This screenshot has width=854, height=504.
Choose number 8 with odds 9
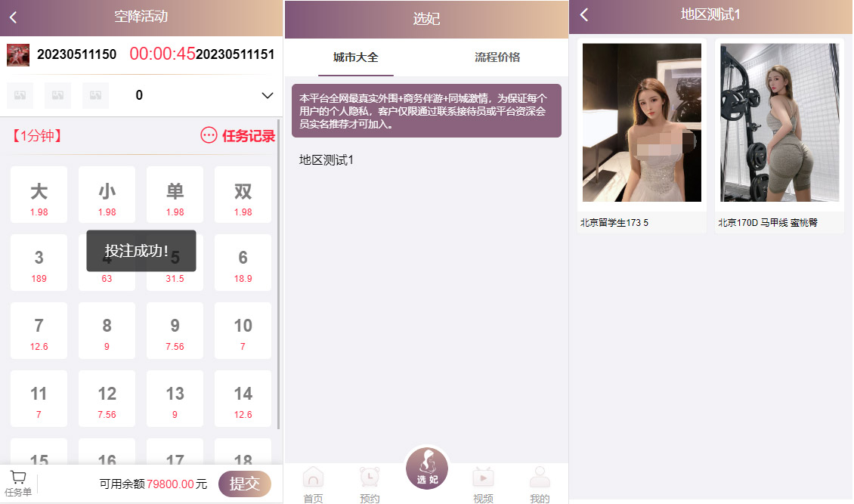coord(107,331)
